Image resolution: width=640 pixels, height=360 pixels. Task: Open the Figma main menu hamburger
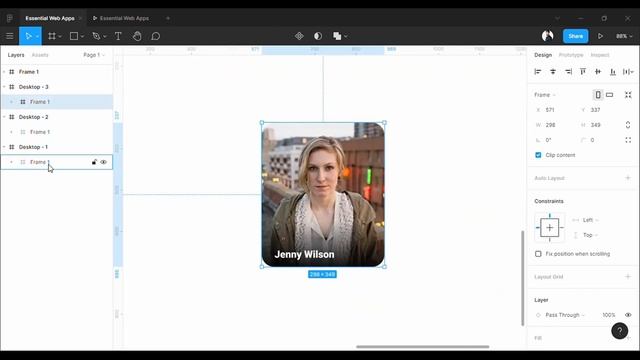click(9, 36)
